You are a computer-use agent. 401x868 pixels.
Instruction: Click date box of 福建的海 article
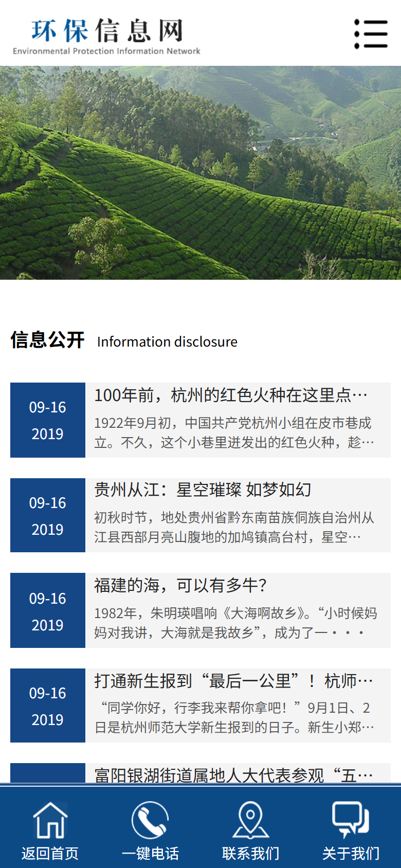[x=48, y=610]
